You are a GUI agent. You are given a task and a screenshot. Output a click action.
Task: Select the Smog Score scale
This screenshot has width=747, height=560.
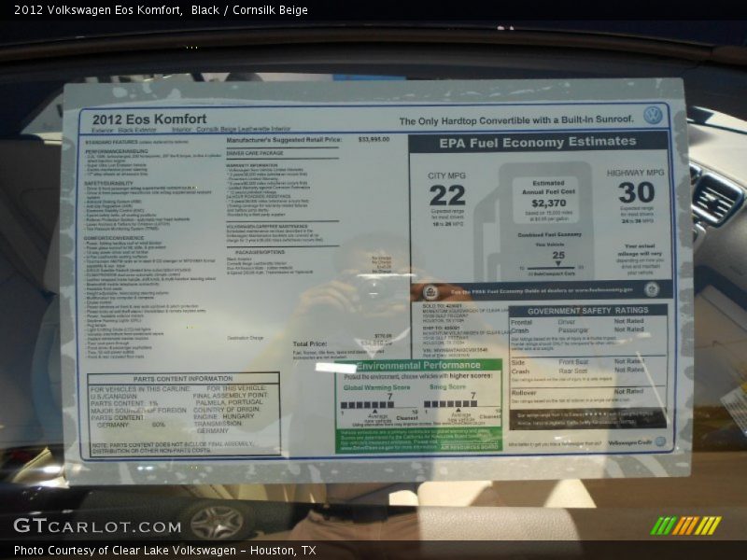(x=462, y=404)
